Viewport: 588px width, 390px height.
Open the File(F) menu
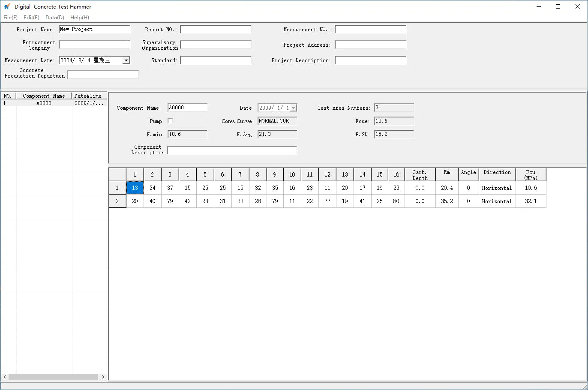click(10, 18)
